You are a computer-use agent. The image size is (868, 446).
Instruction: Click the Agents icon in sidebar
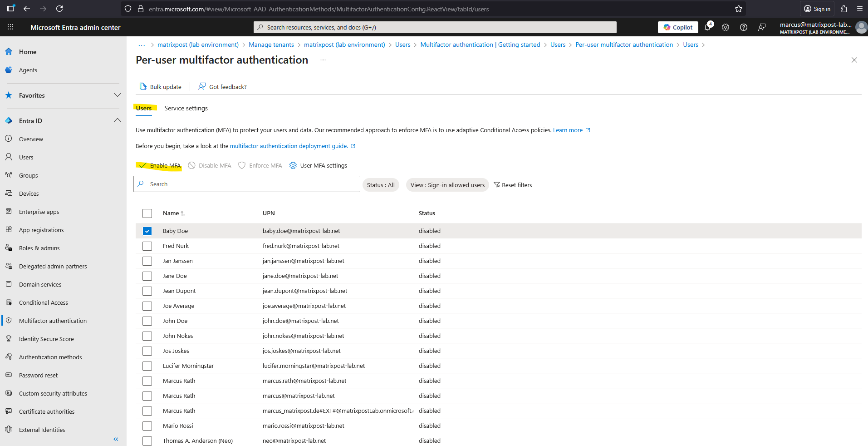(9, 70)
